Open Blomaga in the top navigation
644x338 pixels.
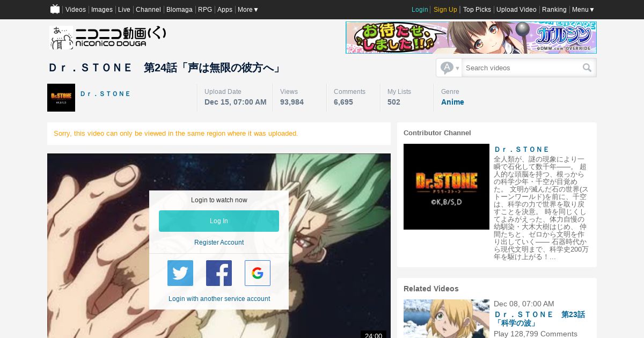pos(179,10)
